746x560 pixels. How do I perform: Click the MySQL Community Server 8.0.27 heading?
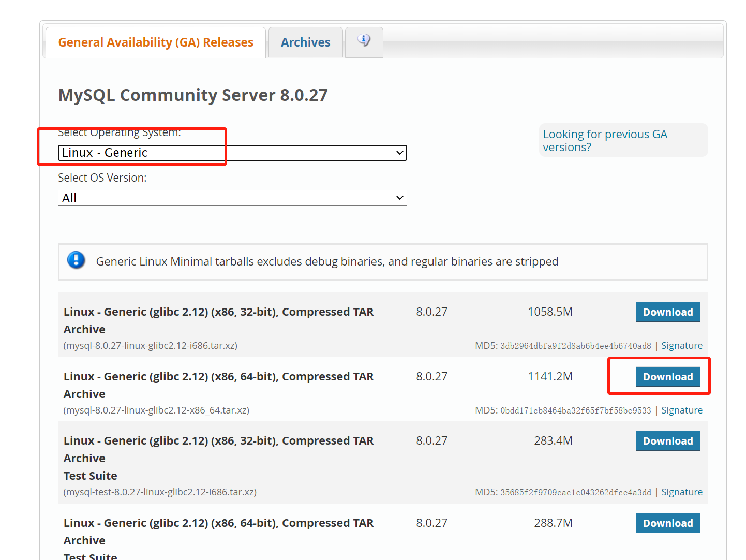(192, 95)
